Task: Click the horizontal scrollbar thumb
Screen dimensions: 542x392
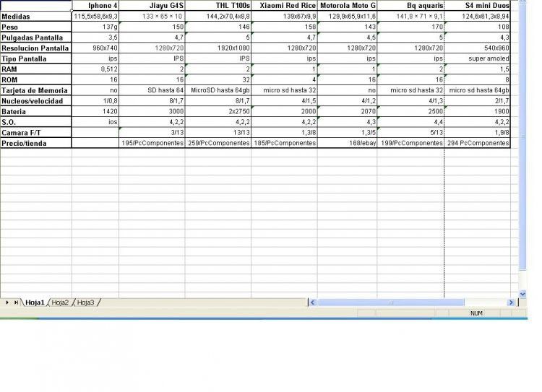Action: pyautogui.click(x=391, y=302)
